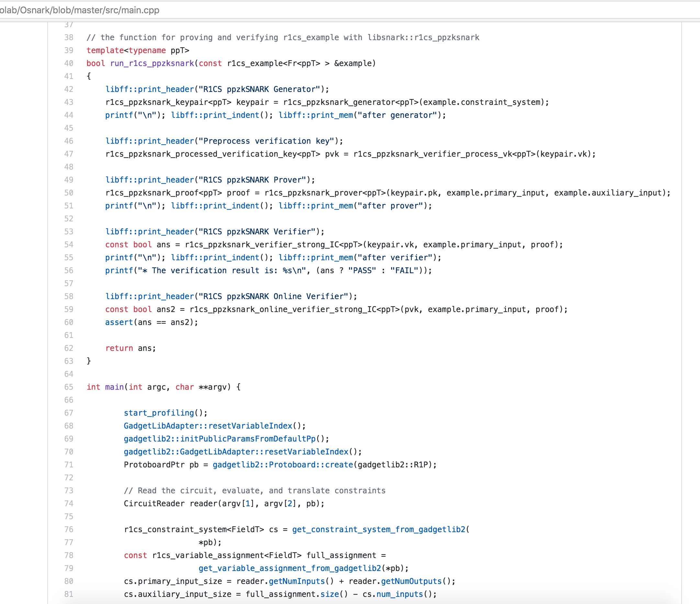The height and width of the screenshot is (604, 700).
Task: Click the "R1CS ppzkSNARK Generator" string
Action: 259,89
